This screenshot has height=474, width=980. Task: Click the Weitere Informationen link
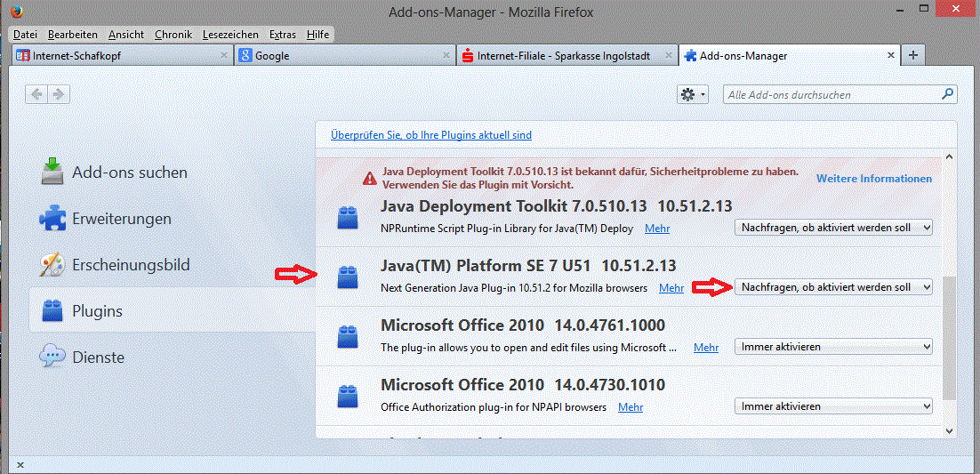(x=874, y=178)
